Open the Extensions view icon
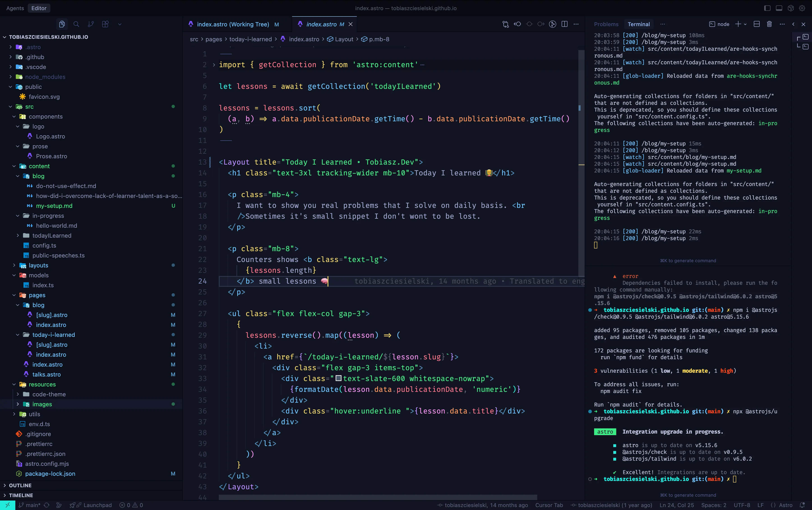 click(x=105, y=24)
